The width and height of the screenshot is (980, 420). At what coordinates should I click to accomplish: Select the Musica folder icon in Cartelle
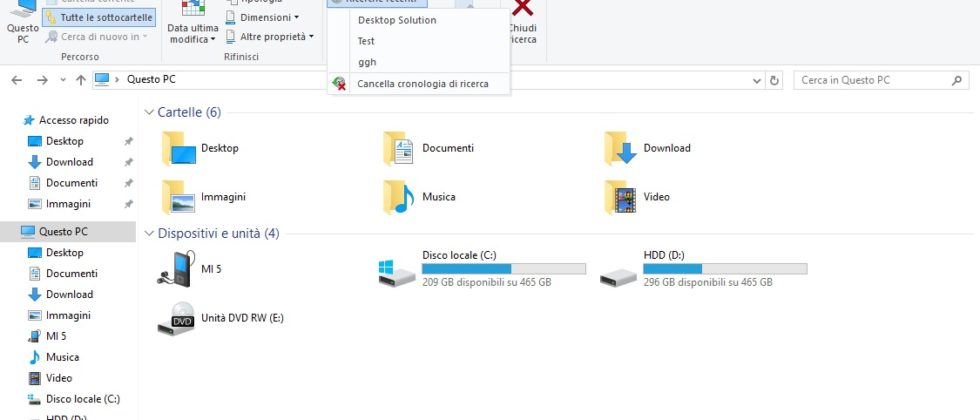pos(399,197)
